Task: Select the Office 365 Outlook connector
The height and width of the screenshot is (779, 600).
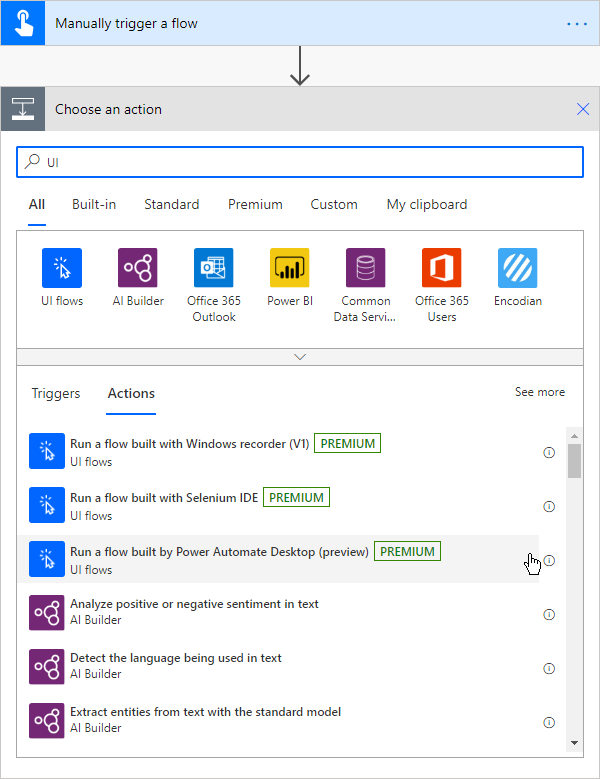Action: 214,285
